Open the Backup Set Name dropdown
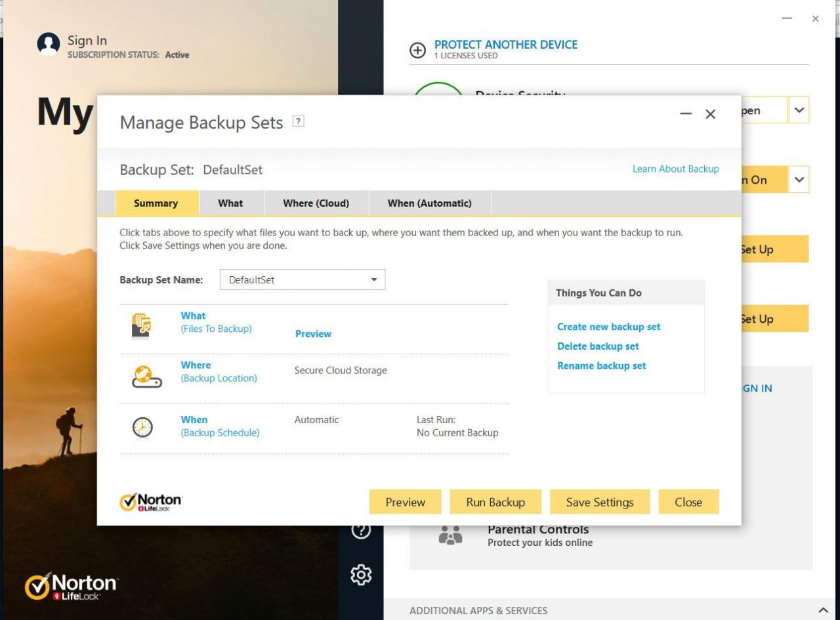840x620 pixels. pyautogui.click(x=373, y=279)
